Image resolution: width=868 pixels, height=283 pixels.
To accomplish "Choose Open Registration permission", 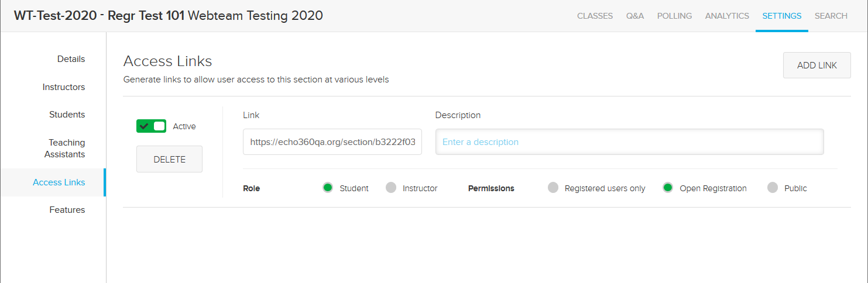I will pos(668,188).
